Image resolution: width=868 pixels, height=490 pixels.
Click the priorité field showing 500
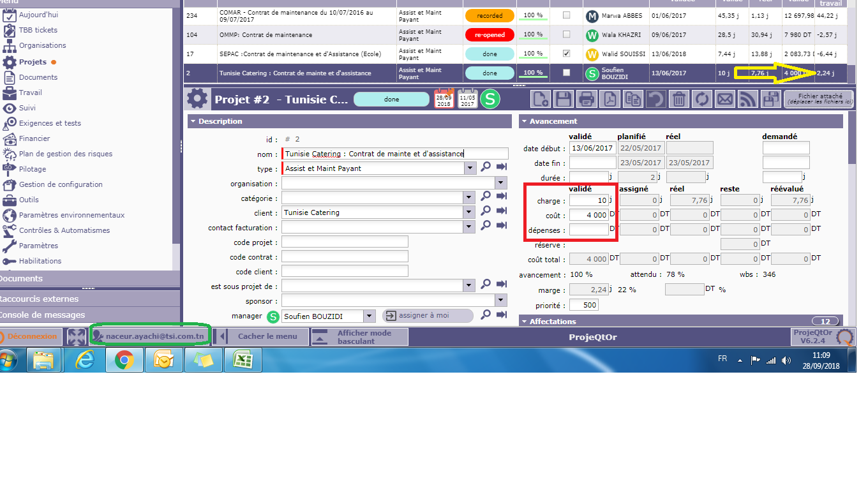(x=584, y=305)
